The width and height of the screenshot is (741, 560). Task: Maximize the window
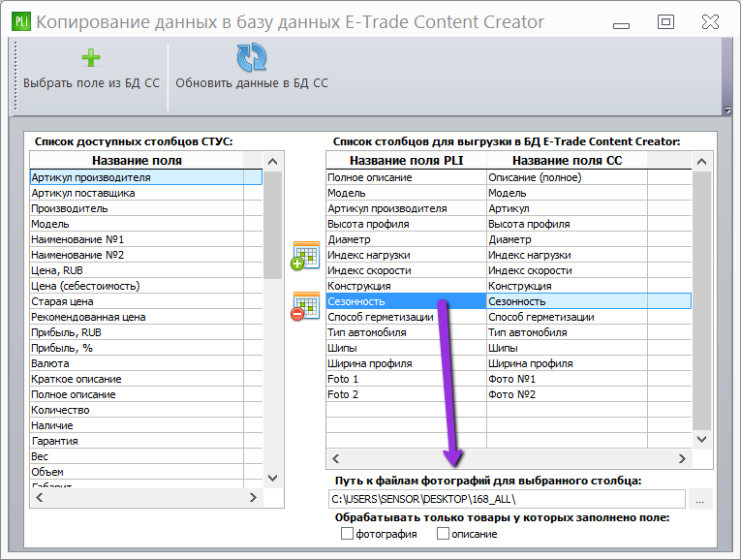665,21
